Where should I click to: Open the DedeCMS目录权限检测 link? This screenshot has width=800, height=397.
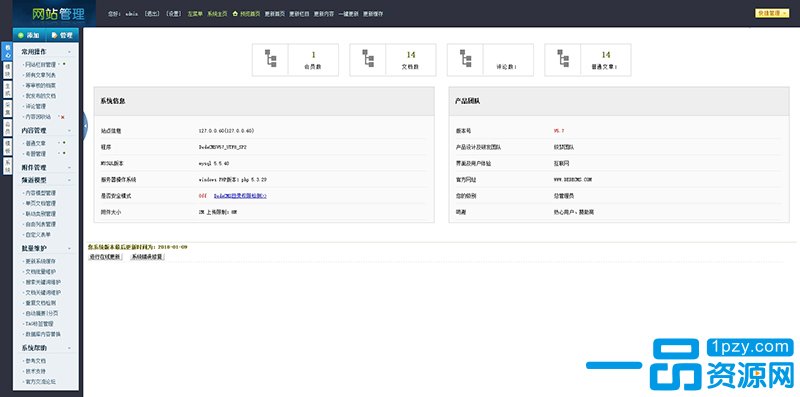tap(240, 195)
